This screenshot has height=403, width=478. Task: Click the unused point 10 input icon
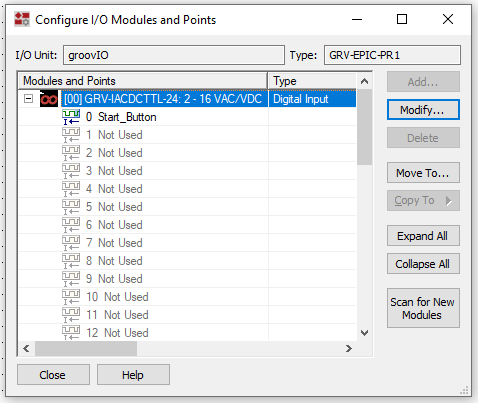tap(71, 297)
